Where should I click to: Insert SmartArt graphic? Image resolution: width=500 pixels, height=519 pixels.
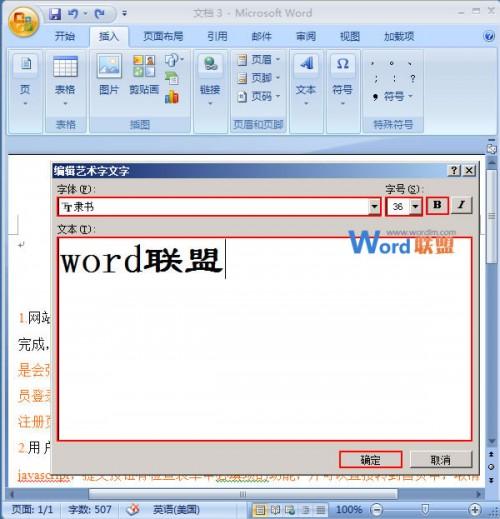[172, 78]
